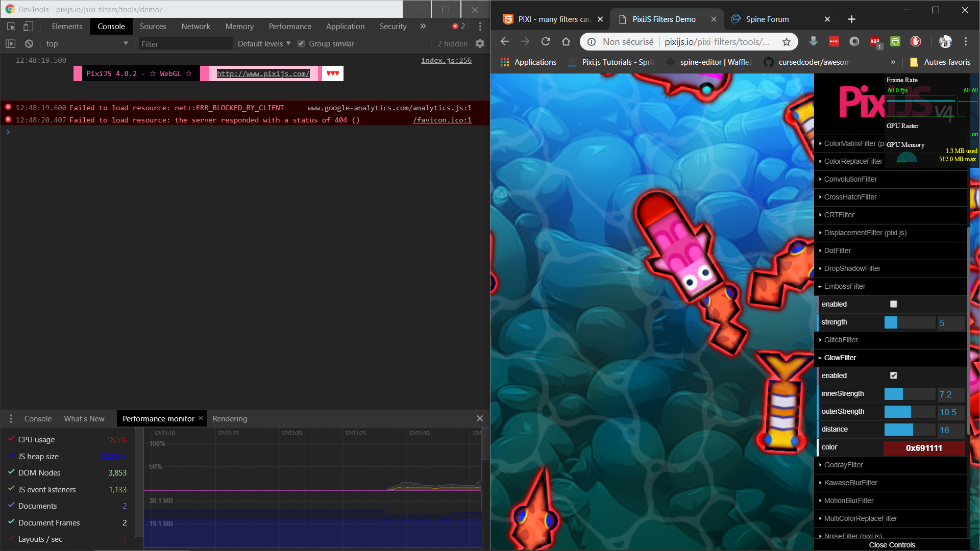Open the /favicon.ico:1 source link
The image size is (980, 551).
(442, 120)
